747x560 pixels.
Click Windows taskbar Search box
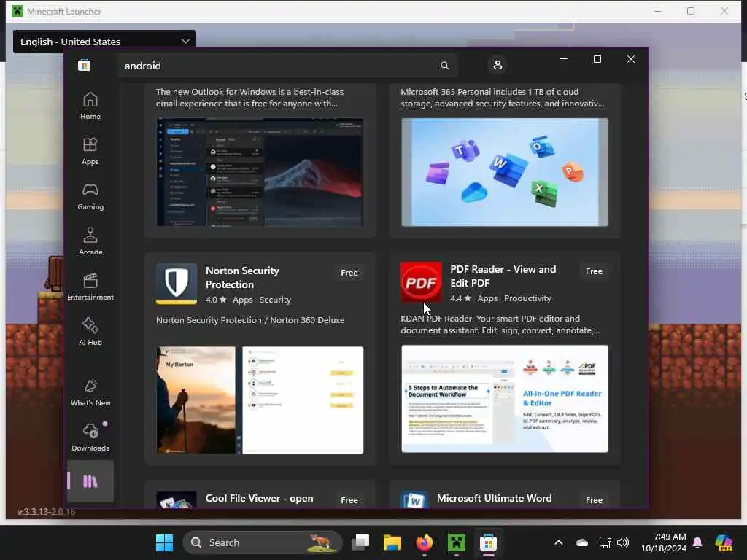(x=263, y=542)
